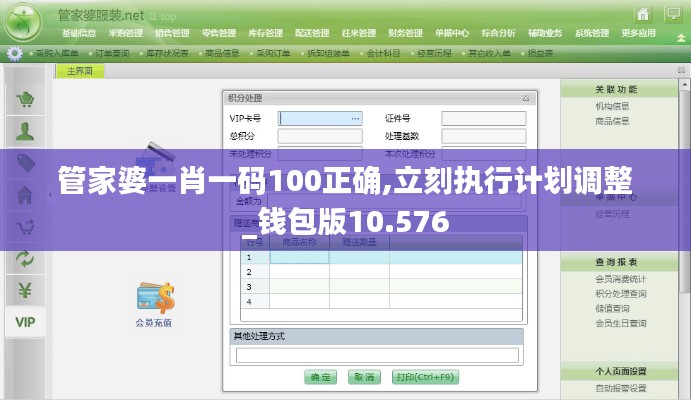Open 会员消费统计 report link
Viewport: 691px width, 400px height.
tap(620, 279)
